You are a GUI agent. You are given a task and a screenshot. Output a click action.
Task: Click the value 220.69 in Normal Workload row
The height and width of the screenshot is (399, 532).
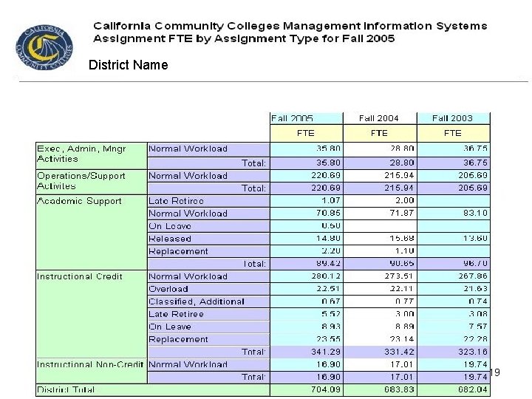pyautogui.click(x=326, y=175)
